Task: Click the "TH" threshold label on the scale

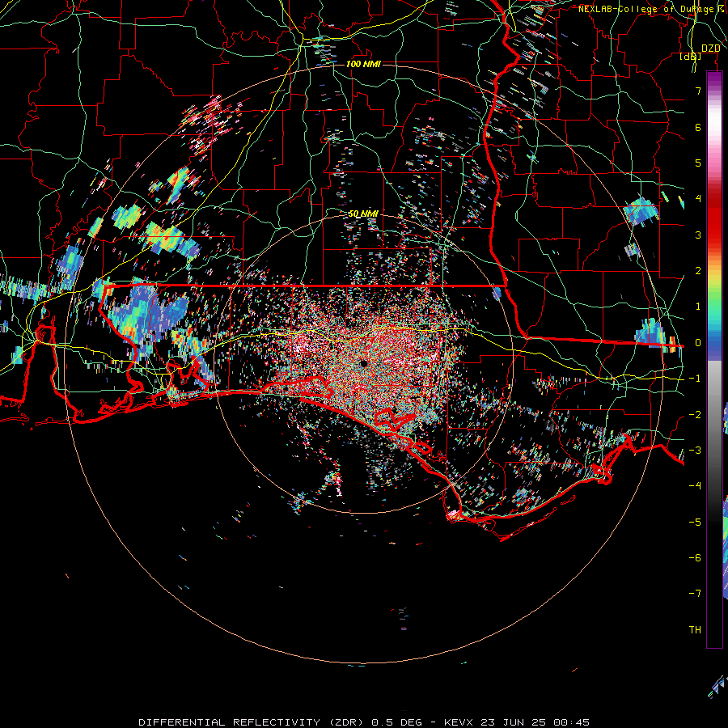Action: coord(695,630)
